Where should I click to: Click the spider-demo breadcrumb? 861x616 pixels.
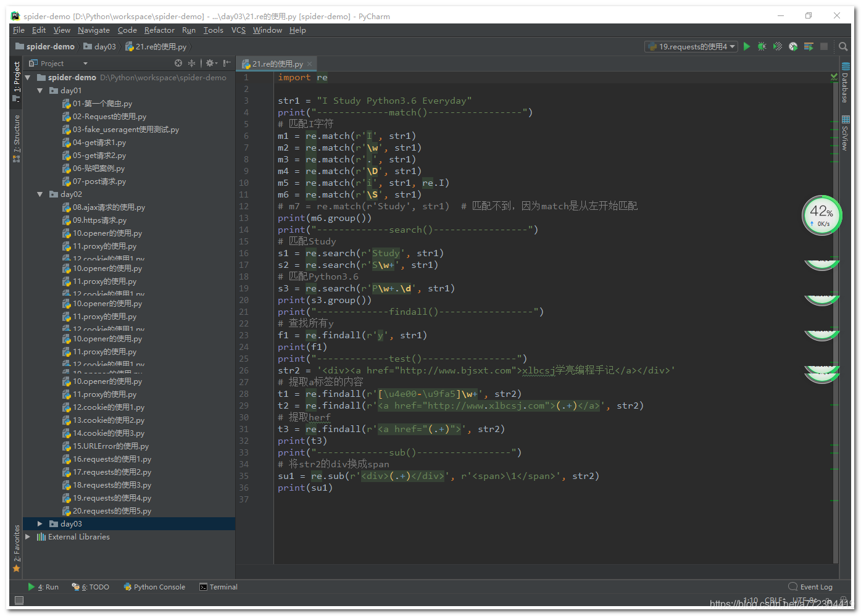click(45, 46)
